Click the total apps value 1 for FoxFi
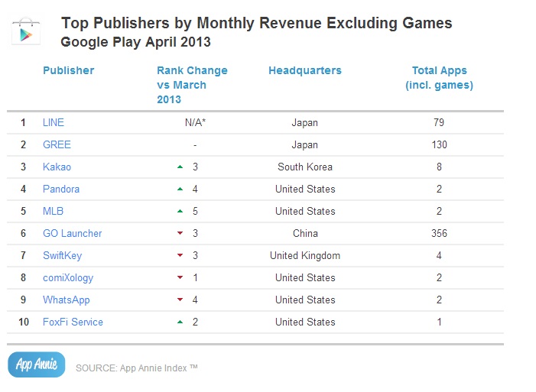This screenshot has height=392, width=536. point(439,322)
